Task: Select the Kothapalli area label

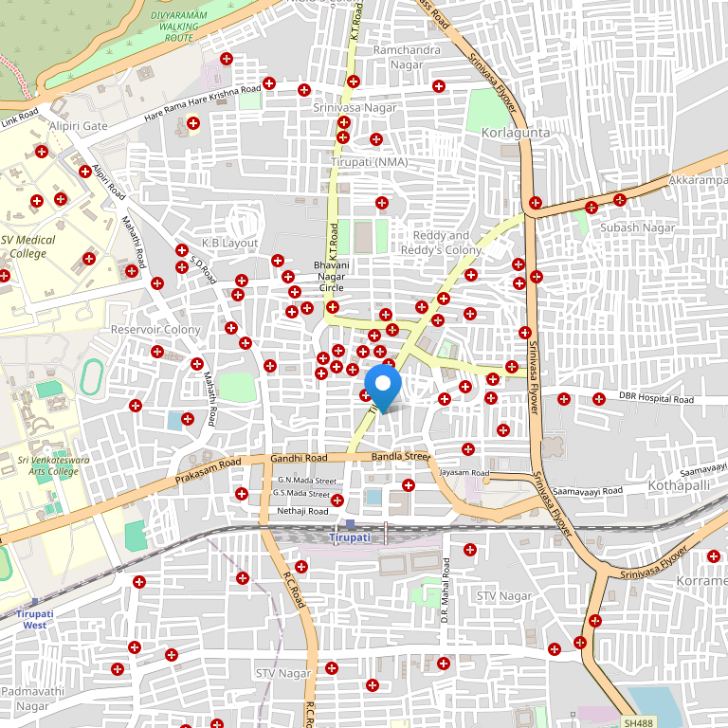Action: (x=679, y=484)
